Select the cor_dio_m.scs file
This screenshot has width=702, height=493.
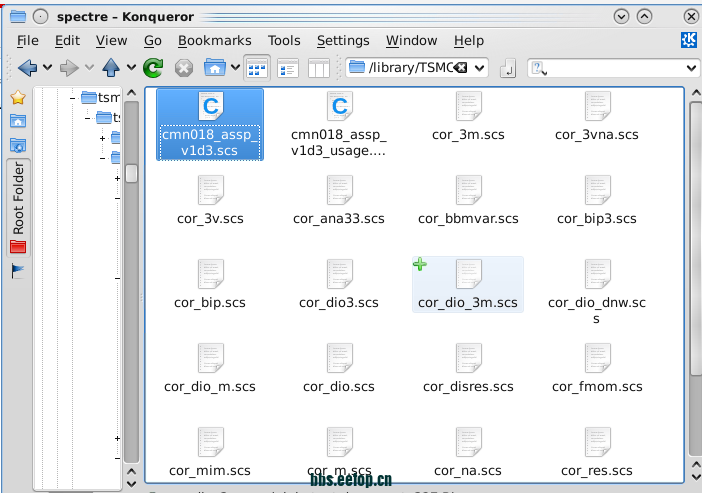(210, 369)
